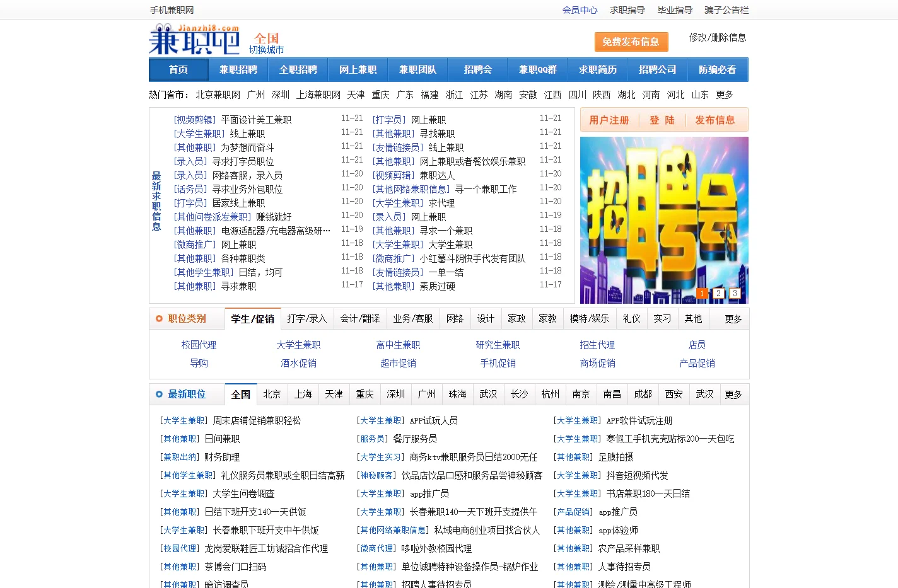Select 全国 tab in 最新职位
898x588 pixels.
point(241,395)
